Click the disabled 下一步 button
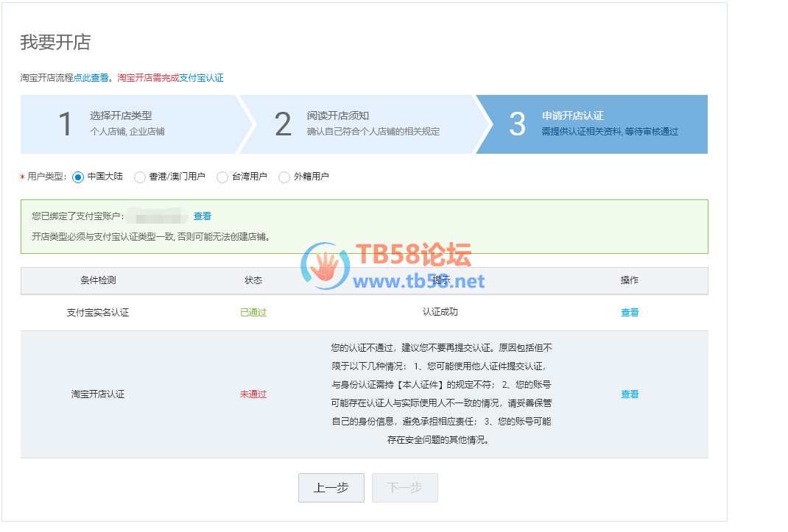Image resolution: width=788 pixels, height=532 pixels. click(405, 488)
